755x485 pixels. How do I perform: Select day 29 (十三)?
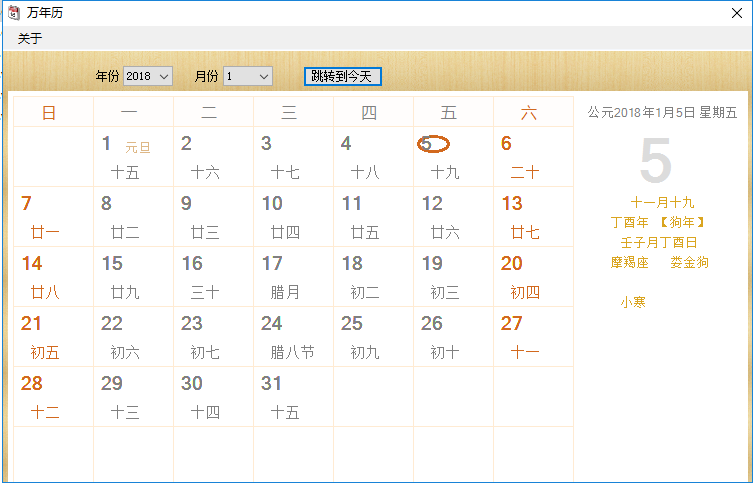(x=133, y=396)
